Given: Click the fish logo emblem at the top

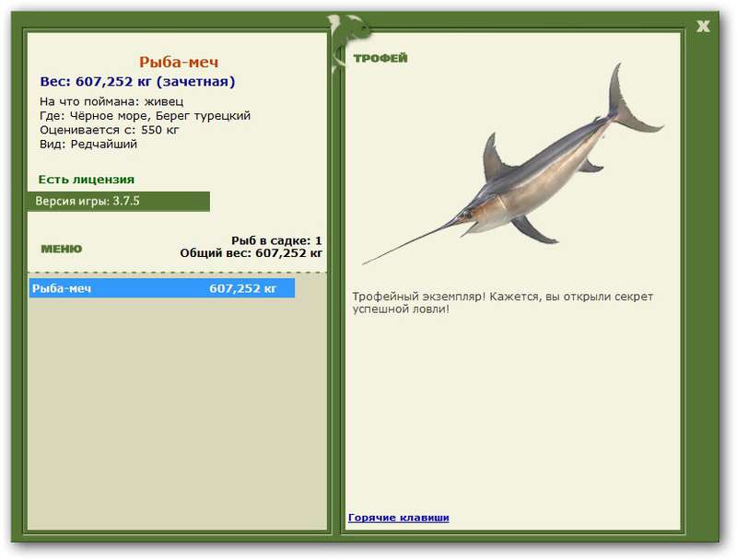Looking at the screenshot, I should click(349, 42).
